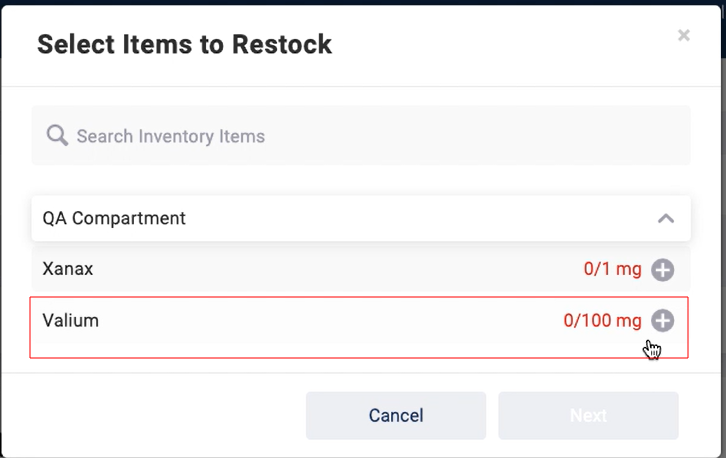Click the Valium 0/100 mg quantity

tap(602, 321)
